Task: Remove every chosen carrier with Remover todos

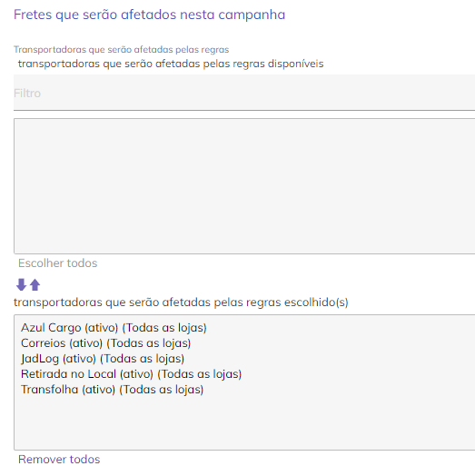Action: [x=59, y=460]
